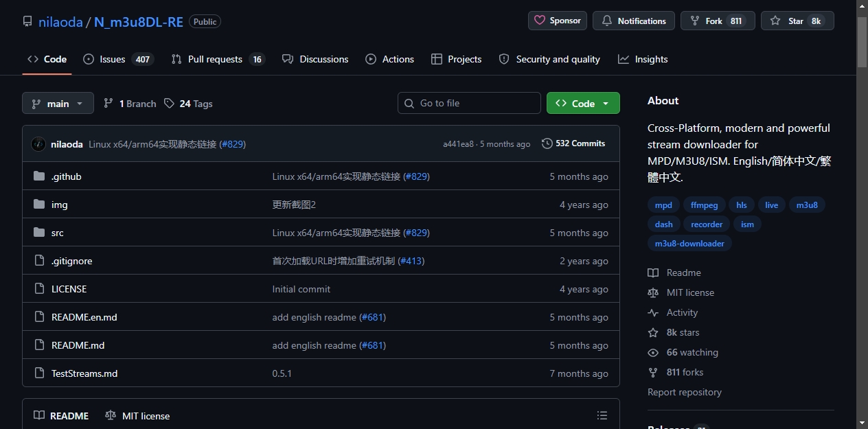868x429 pixels.
Task: Click the mpd topic tag
Action: coord(663,205)
